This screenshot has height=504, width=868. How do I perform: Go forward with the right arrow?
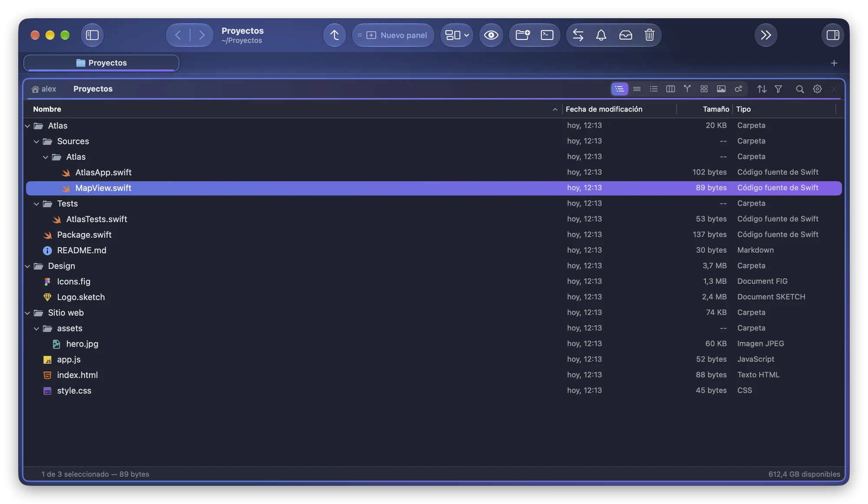tap(202, 35)
